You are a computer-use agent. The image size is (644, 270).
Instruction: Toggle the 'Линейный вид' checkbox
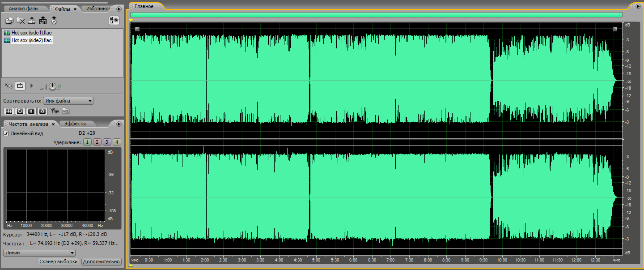6,133
